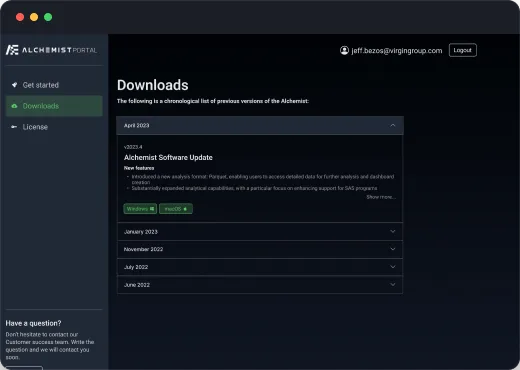520x370 pixels.
Task: Click the Logout button
Action: point(463,50)
